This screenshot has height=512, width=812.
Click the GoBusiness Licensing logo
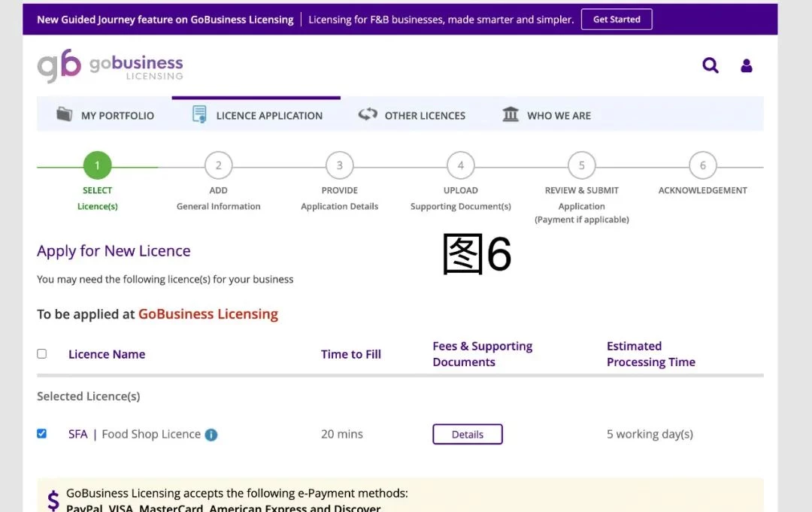coord(110,65)
